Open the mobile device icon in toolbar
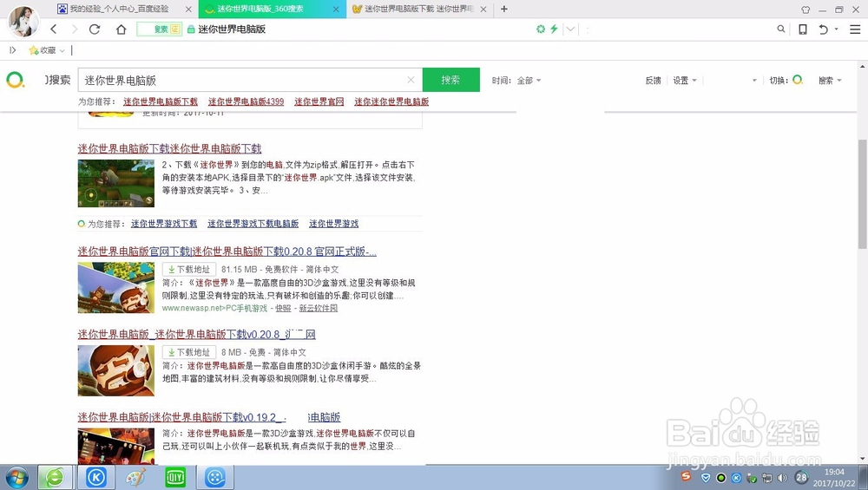Image resolution: width=868 pixels, height=490 pixels. [x=803, y=29]
